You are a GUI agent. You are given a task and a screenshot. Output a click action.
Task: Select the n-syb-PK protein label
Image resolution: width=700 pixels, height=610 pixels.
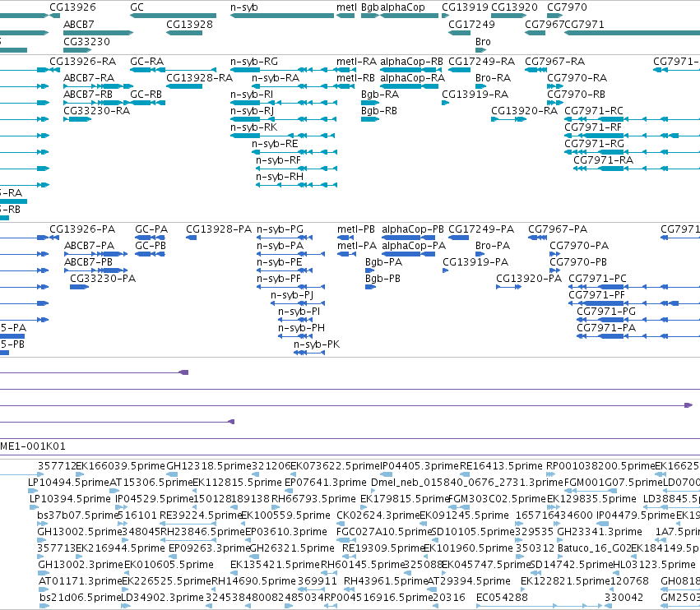pyautogui.click(x=317, y=344)
